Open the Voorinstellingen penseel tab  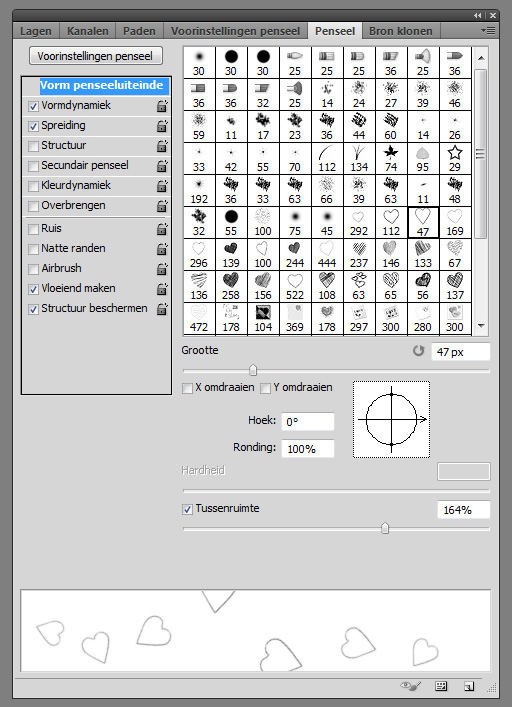[x=235, y=31]
